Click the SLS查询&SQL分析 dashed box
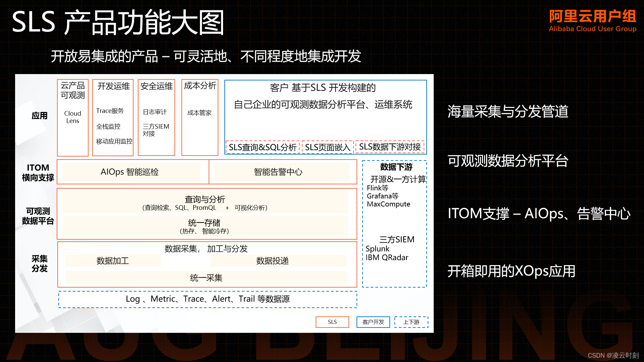This screenshot has height=362, width=644. pos(262,147)
